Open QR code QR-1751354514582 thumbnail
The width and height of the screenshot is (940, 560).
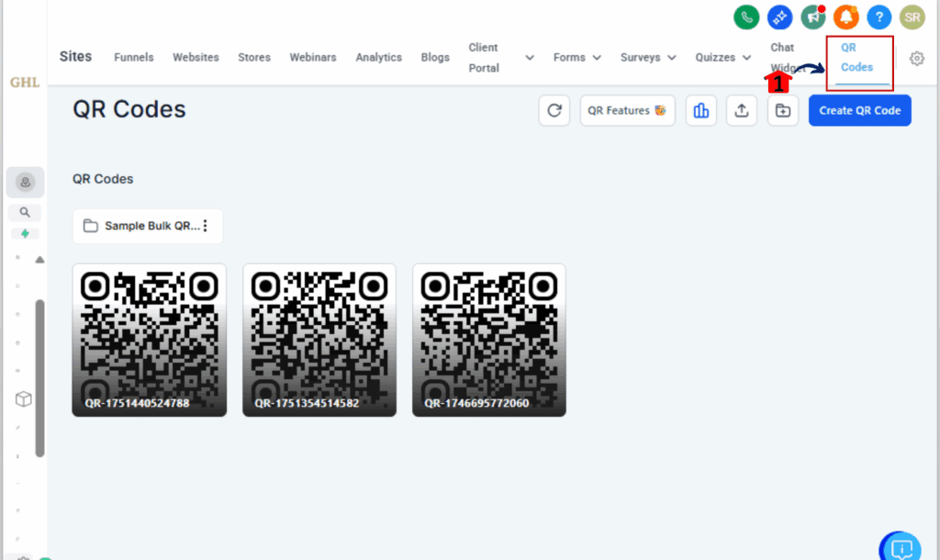[x=319, y=340]
